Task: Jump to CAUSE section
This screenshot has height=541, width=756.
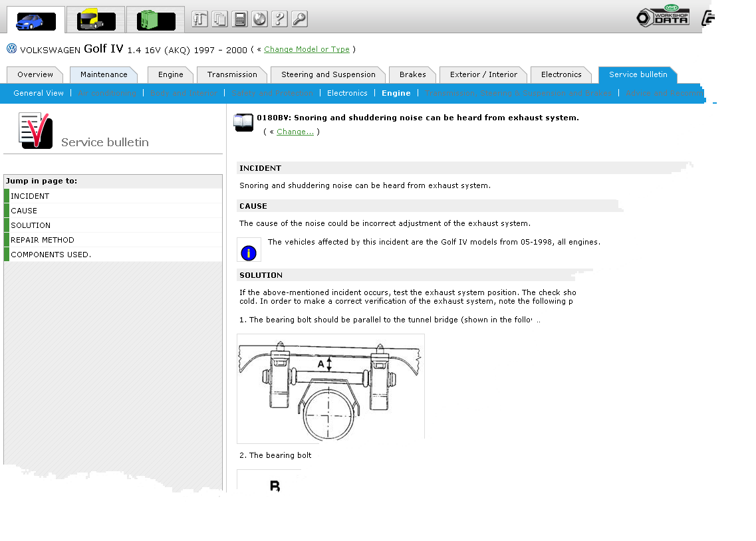Action: [113, 211]
